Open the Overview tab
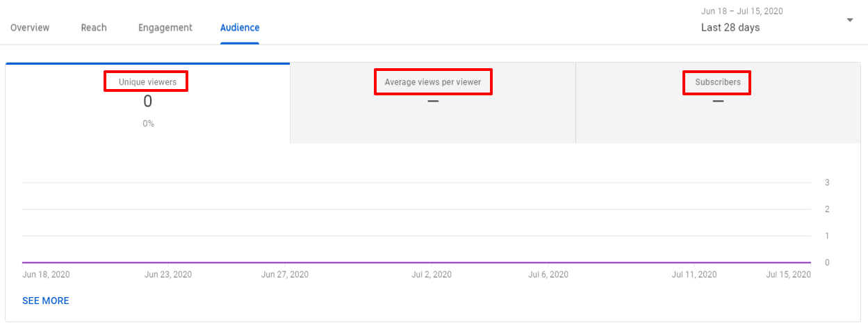 click(30, 28)
